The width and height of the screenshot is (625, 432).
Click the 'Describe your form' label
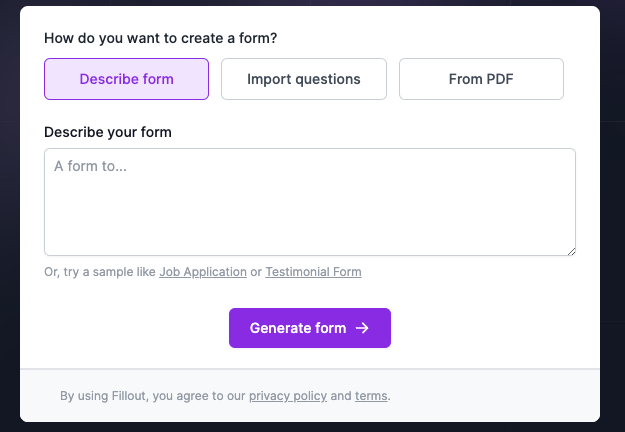[x=108, y=132]
